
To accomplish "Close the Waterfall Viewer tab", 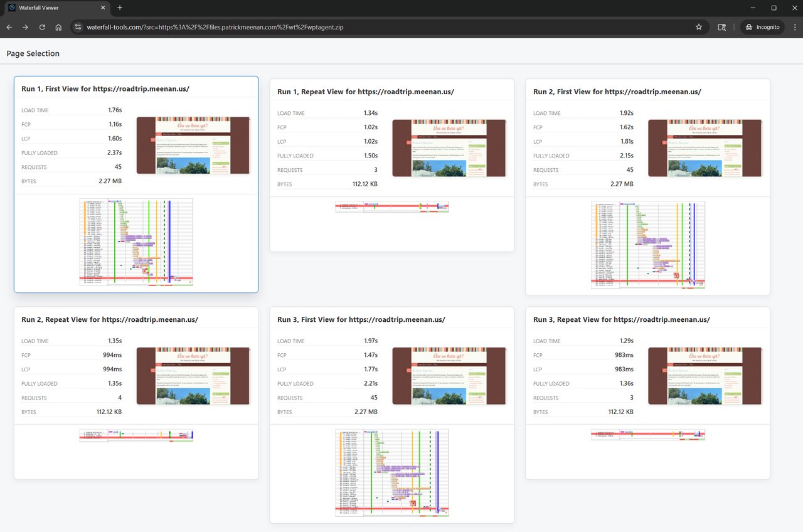I will point(103,8).
